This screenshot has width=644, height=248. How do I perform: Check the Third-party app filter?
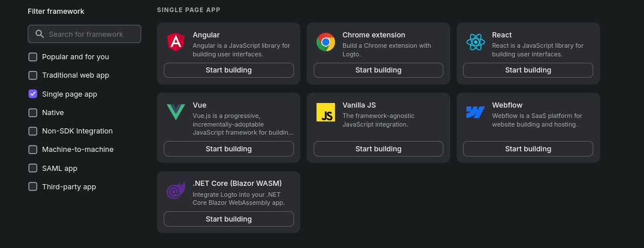(33, 187)
